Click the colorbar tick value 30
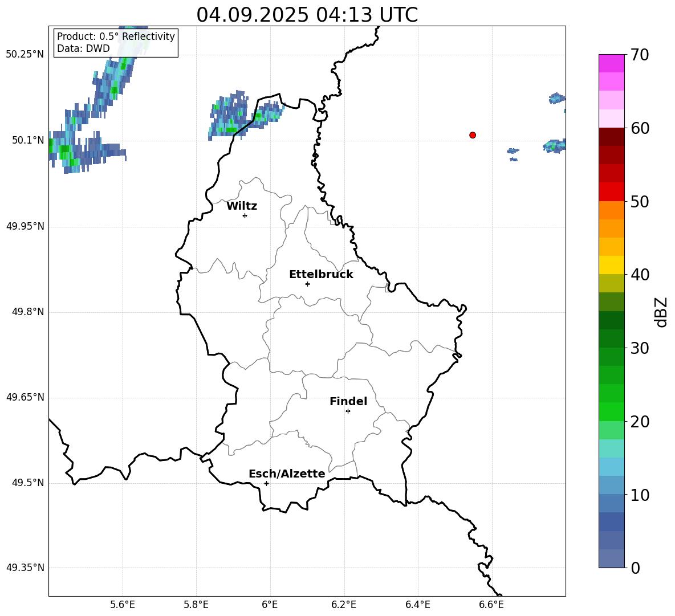 (640, 348)
